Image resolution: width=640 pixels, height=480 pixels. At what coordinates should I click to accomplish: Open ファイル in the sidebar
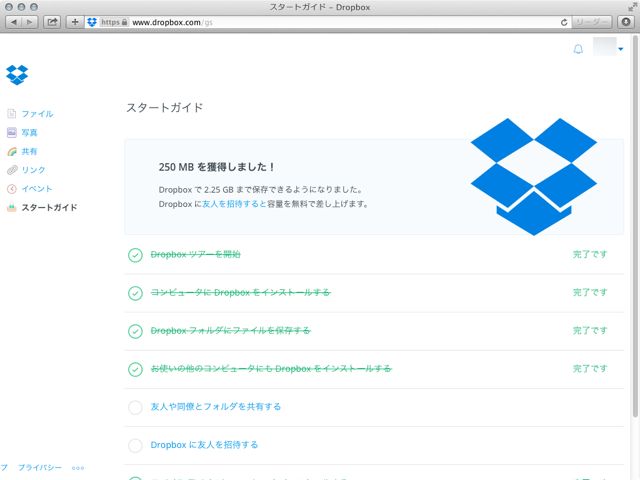coord(38,114)
